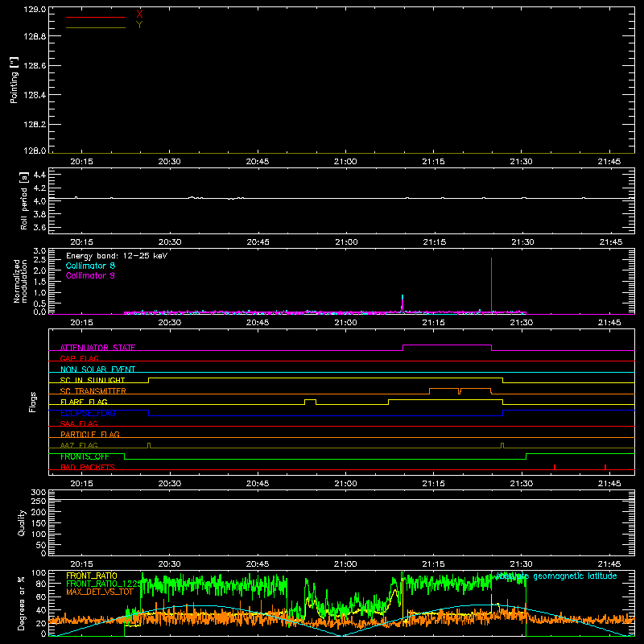644x644 pixels.
Task: Click the 3.0 tick on modulation axis
Action: coord(39,251)
